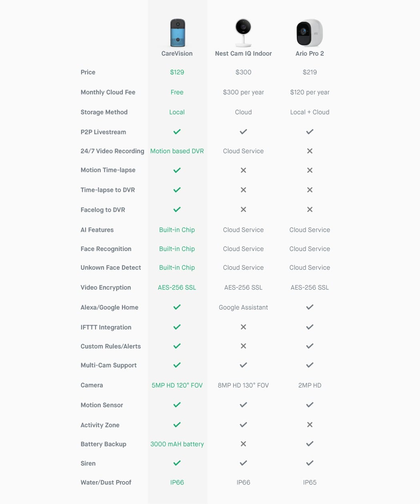Click Ario Pro 2's IFTTT Integration checkmark
The height and width of the screenshot is (504, 420).
coord(310,327)
